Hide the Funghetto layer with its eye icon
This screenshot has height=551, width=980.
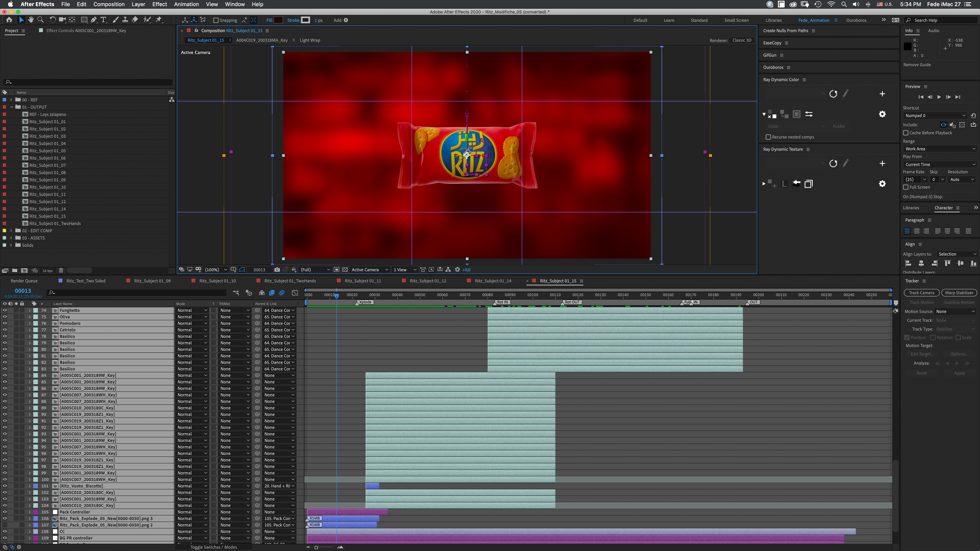(5, 310)
